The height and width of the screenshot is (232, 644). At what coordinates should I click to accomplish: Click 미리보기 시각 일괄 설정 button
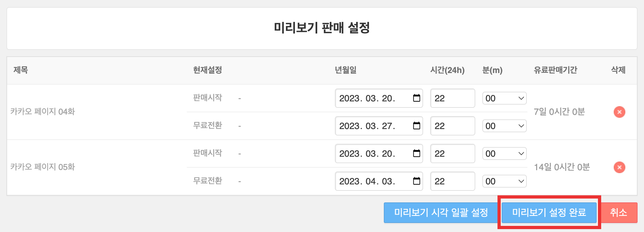pos(441,213)
